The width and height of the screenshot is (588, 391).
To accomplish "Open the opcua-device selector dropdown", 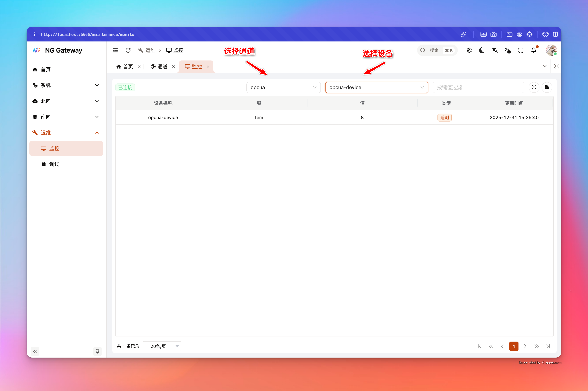I will point(376,88).
